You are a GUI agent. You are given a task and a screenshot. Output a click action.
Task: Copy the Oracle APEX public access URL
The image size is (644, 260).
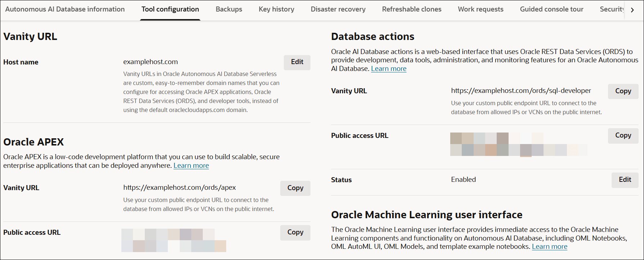click(x=295, y=233)
